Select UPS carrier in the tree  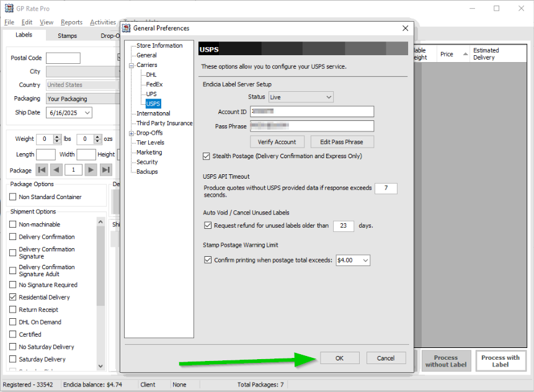click(151, 94)
